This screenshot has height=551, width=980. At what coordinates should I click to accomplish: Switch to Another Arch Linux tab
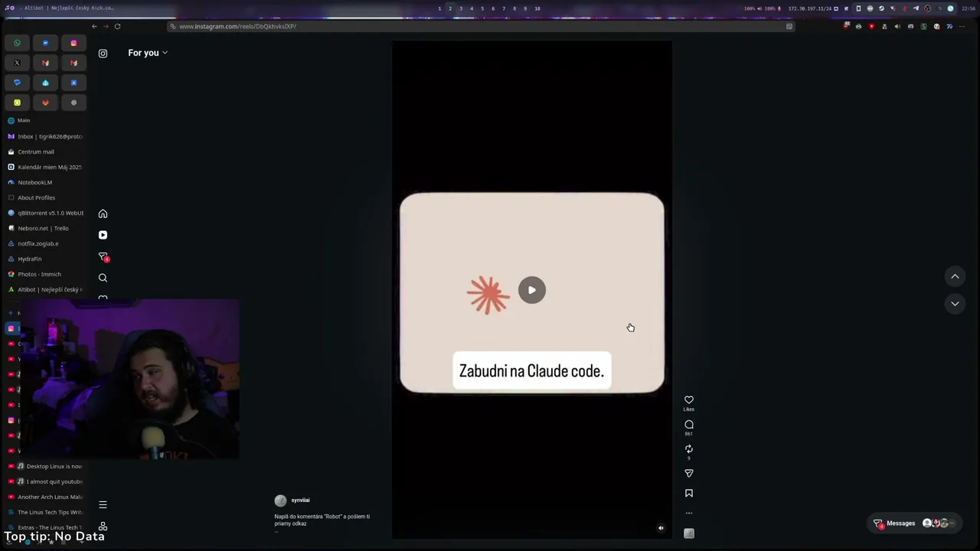coord(44,497)
